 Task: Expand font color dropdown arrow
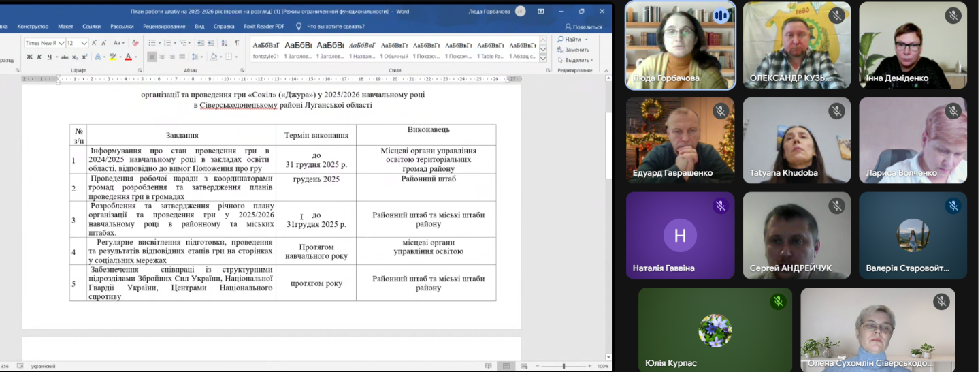[x=135, y=57]
